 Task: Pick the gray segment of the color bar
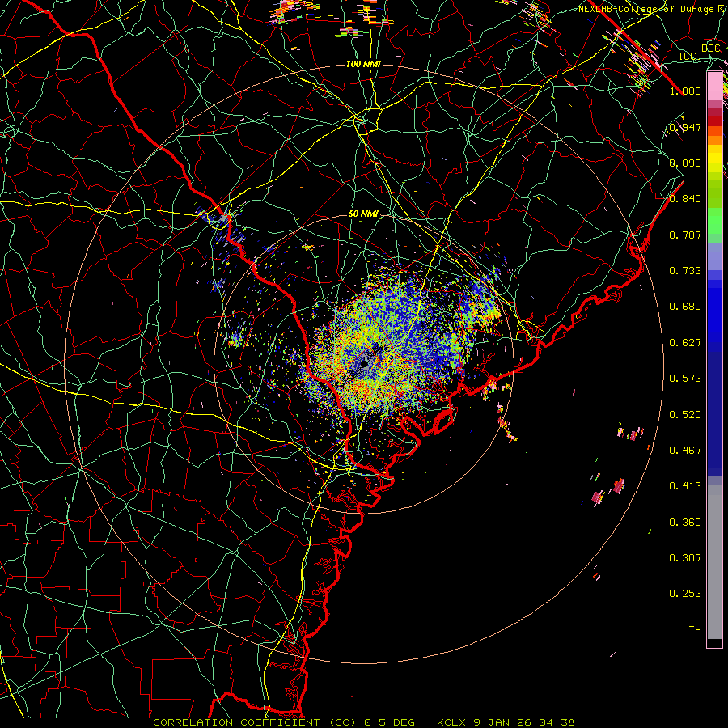(x=714, y=562)
